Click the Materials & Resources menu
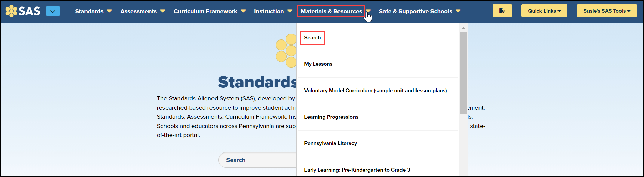The width and height of the screenshot is (644, 177). [331, 11]
